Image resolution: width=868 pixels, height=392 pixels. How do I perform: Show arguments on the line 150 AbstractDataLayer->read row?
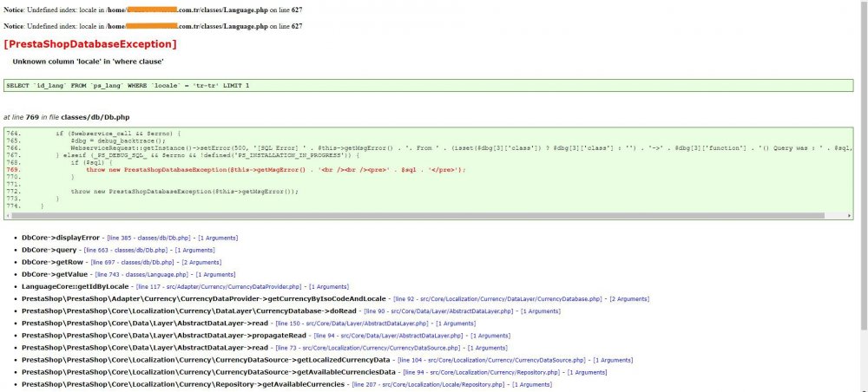click(457, 323)
